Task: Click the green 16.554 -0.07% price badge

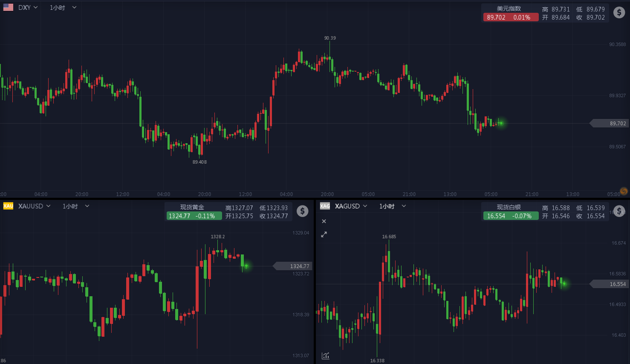Action: point(511,216)
